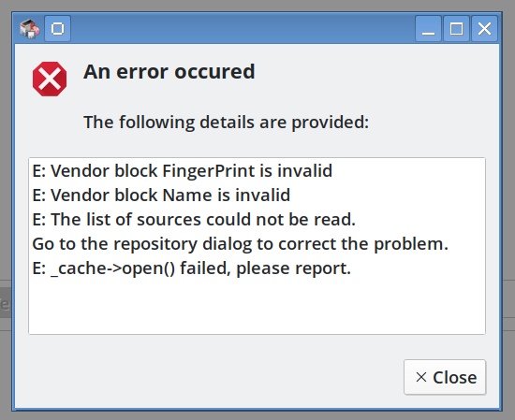Click "The following details are provided:" label
The height and width of the screenshot is (420, 515).
tap(227, 123)
